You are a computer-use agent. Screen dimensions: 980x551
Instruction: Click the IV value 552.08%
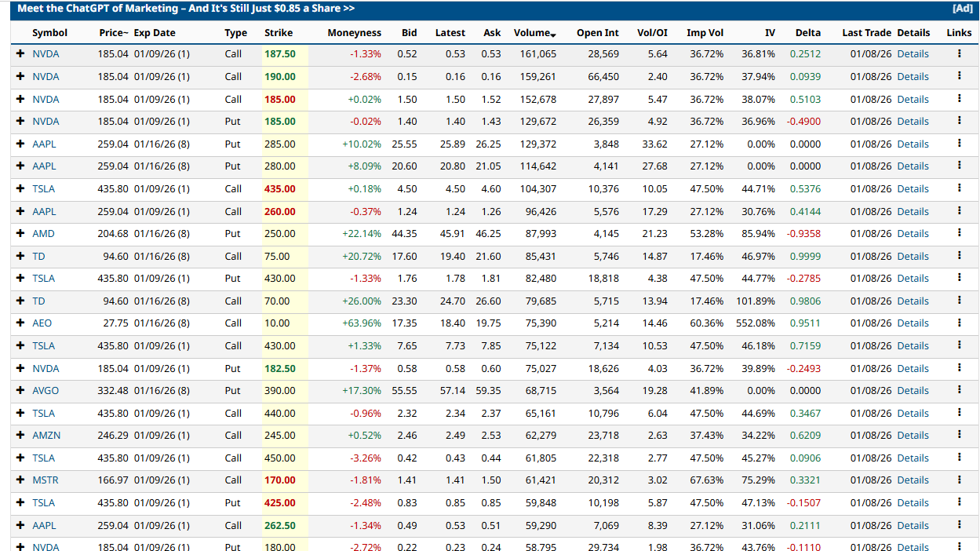click(755, 323)
